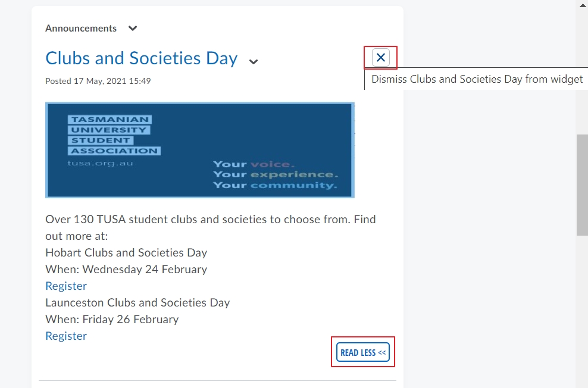Click the Announcements widget heading
588x388 pixels.
pos(81,29)
